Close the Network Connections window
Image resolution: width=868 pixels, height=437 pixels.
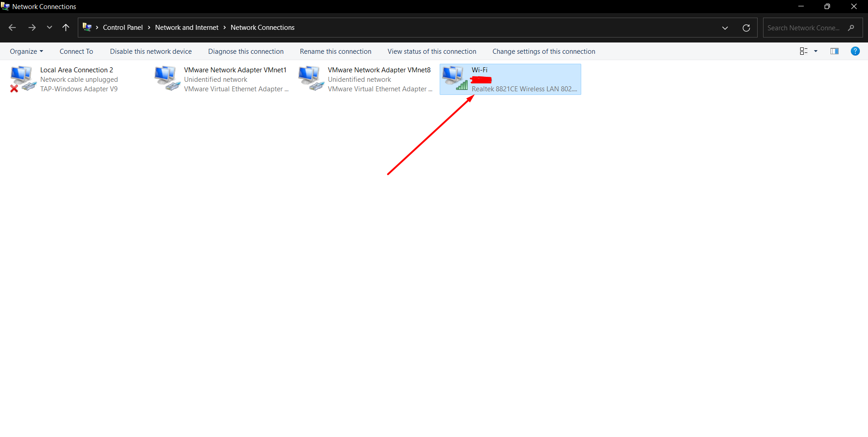pos(854,6)
